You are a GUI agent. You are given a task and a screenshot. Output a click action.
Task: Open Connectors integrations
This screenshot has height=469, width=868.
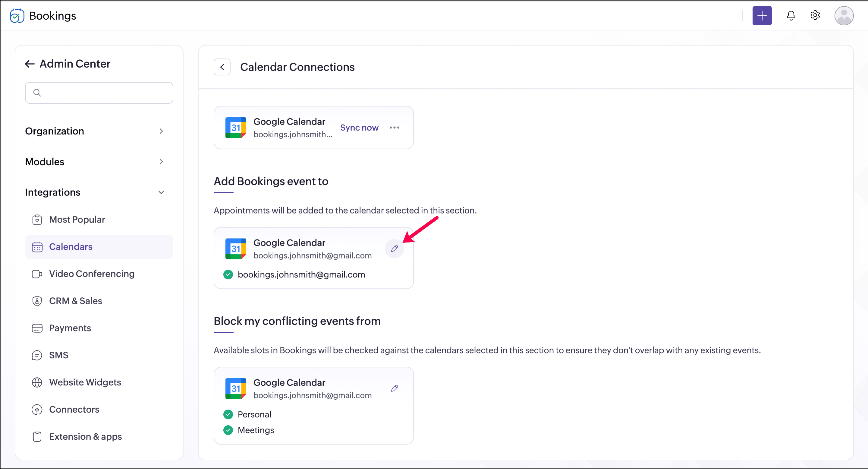coord(99,409)
